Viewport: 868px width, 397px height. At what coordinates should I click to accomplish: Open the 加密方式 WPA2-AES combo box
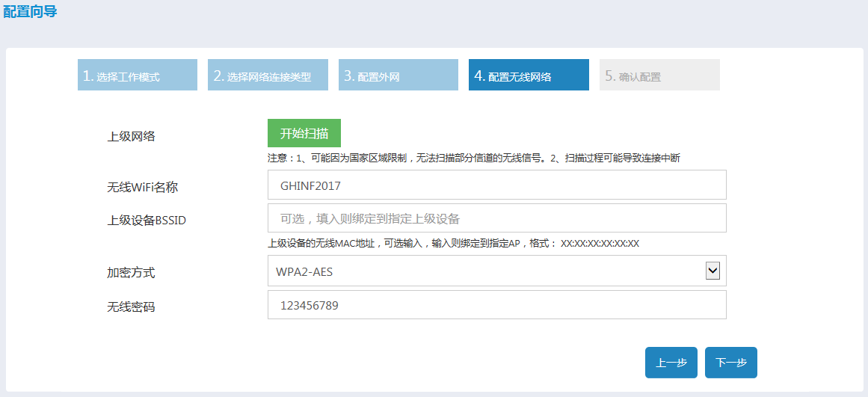486,271
